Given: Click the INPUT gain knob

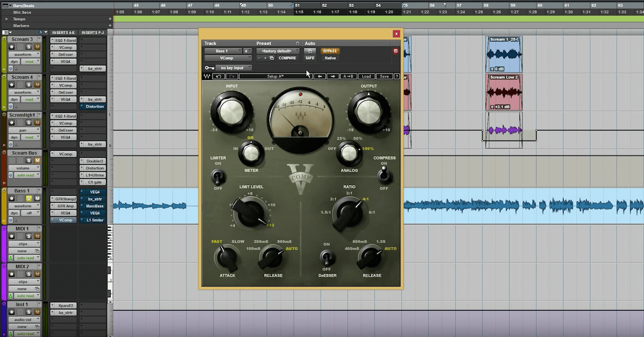Looking at the screenshot, I should coord(231,111).
